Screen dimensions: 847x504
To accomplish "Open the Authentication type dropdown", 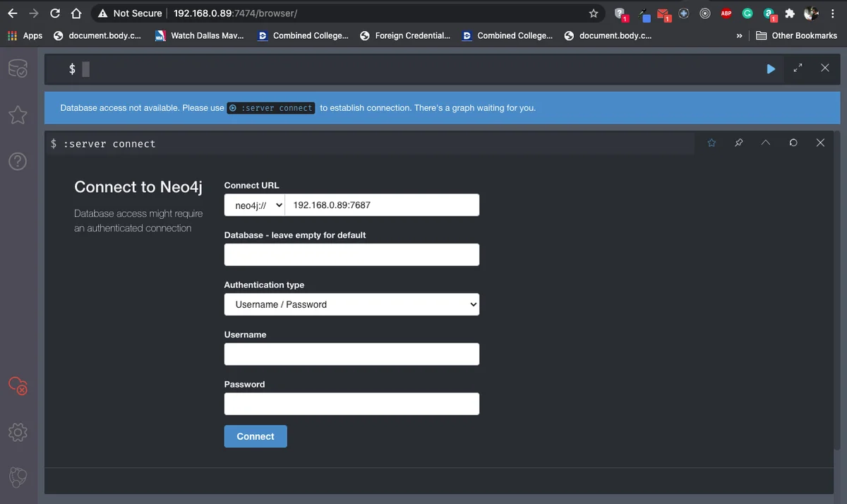I will pos(352,304).
